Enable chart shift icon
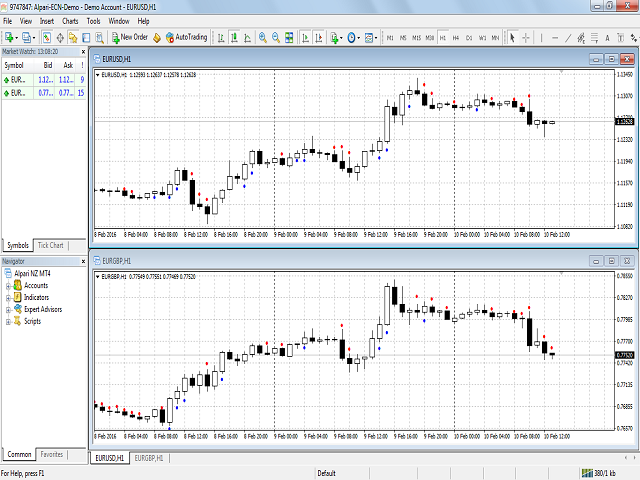Viewport: 640px width, 480px height. [319, 38]
